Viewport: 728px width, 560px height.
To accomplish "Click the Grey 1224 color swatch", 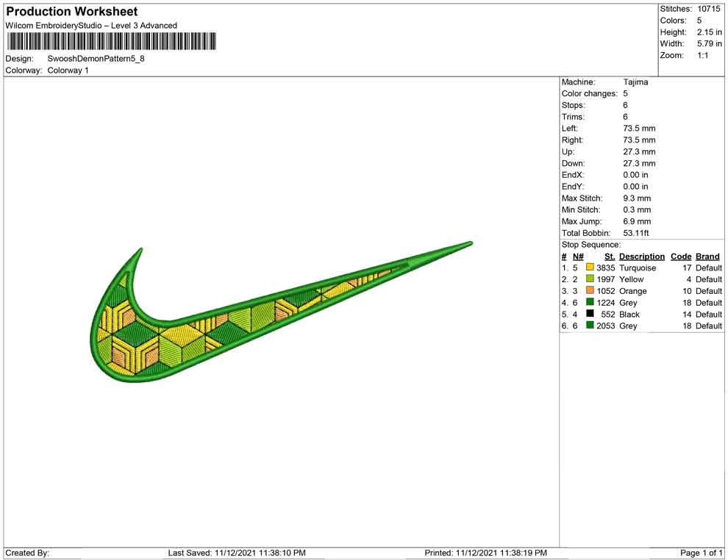I will pos(590,302).
